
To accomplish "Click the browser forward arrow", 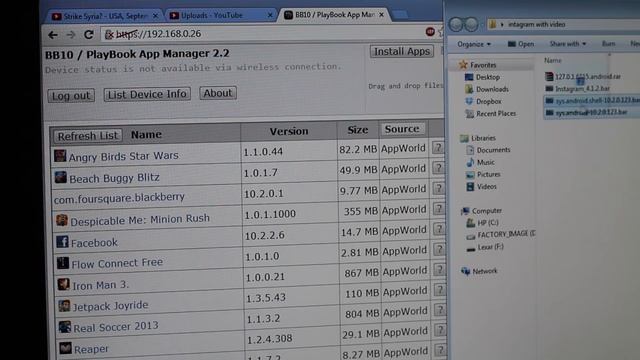I will click(71, 35).
